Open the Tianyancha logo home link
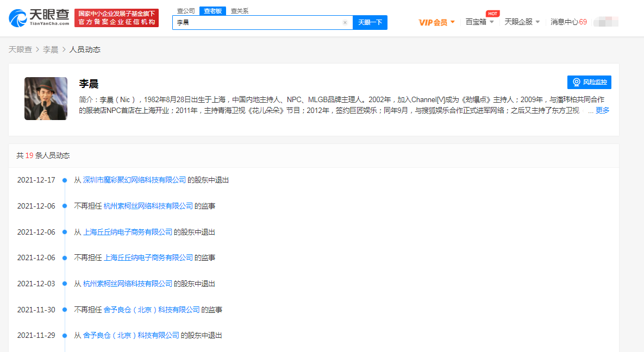 click(39, 18)
